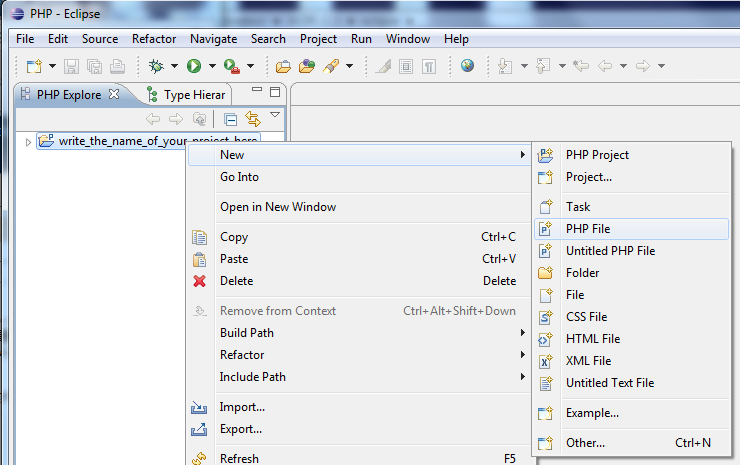740x465 pixels.
Task: Choose Import... from context menu
Action: pos(359,407)
